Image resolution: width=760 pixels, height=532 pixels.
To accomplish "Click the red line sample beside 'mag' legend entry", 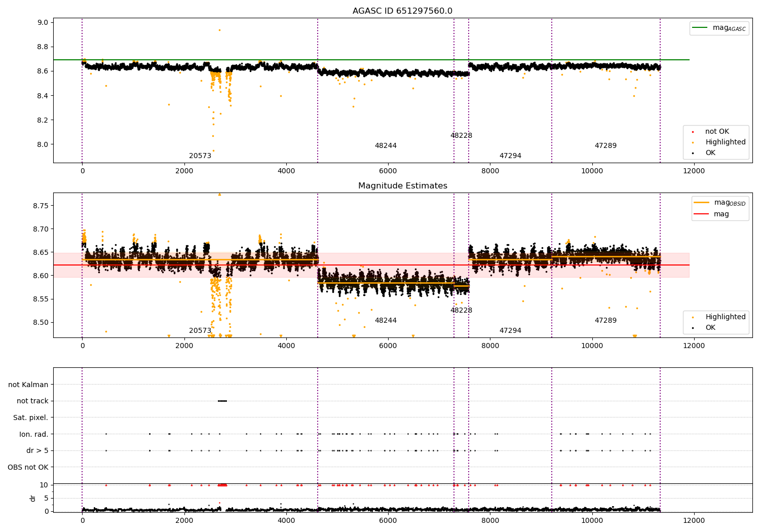I will 702,214.
